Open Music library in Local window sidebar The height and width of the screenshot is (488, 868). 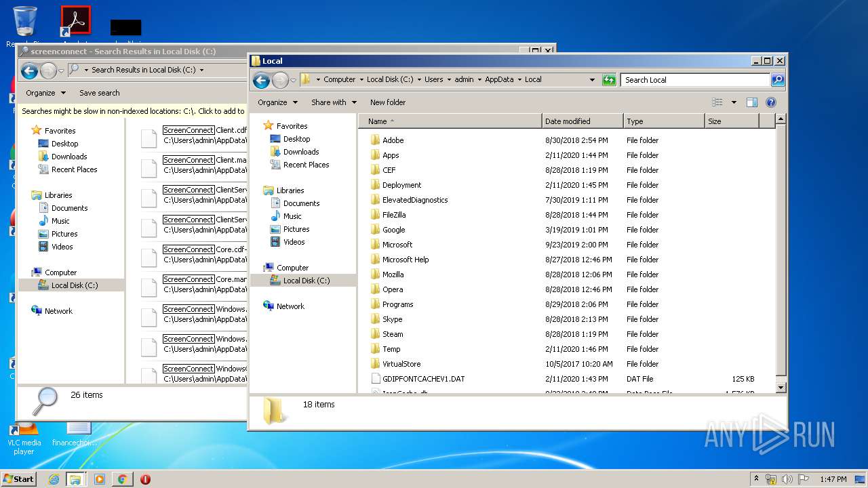pyautogui.click(x=292, y=216)
